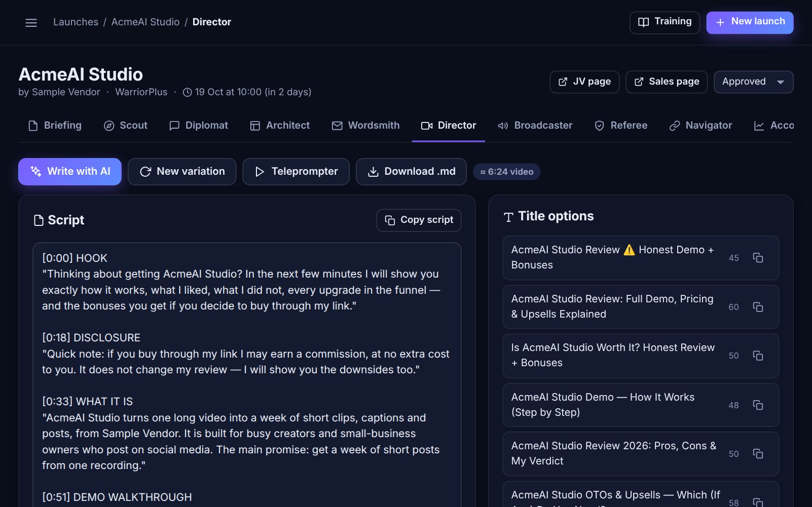Click the Copy script button
This screenshot has height=507, width=812.
pos(419,220)
